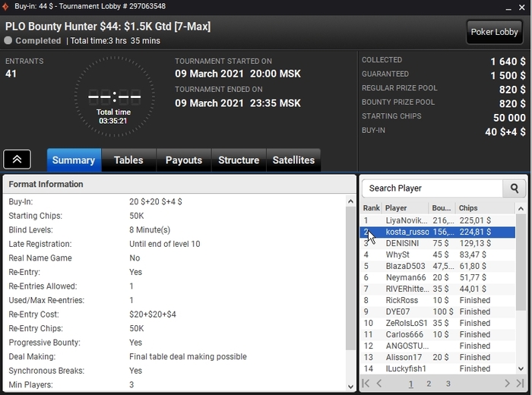Click the Poker Lobby button
532x395 pixels.
click(x=494, y=32)
